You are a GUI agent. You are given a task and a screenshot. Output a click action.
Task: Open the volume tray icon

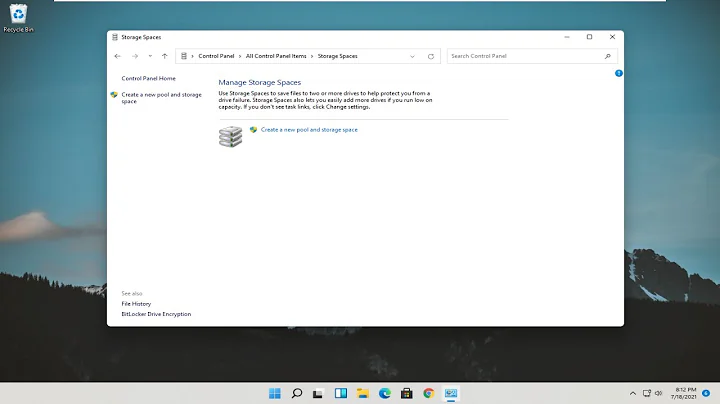point(658,393)
